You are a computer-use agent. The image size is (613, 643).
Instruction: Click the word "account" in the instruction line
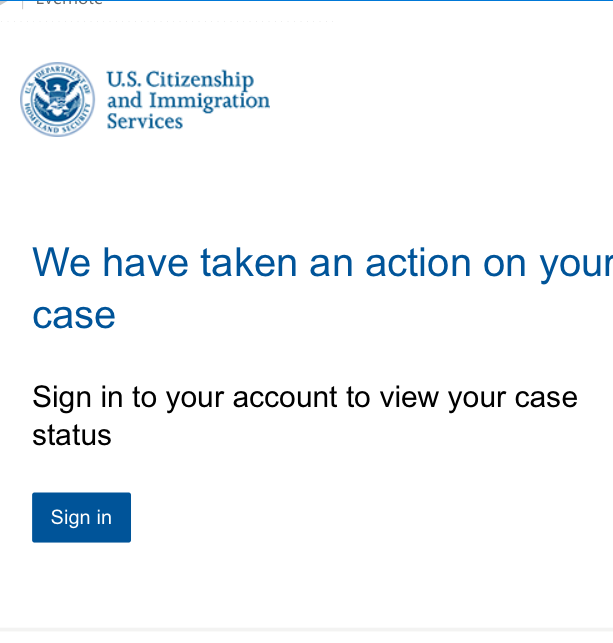pos(285,397)
